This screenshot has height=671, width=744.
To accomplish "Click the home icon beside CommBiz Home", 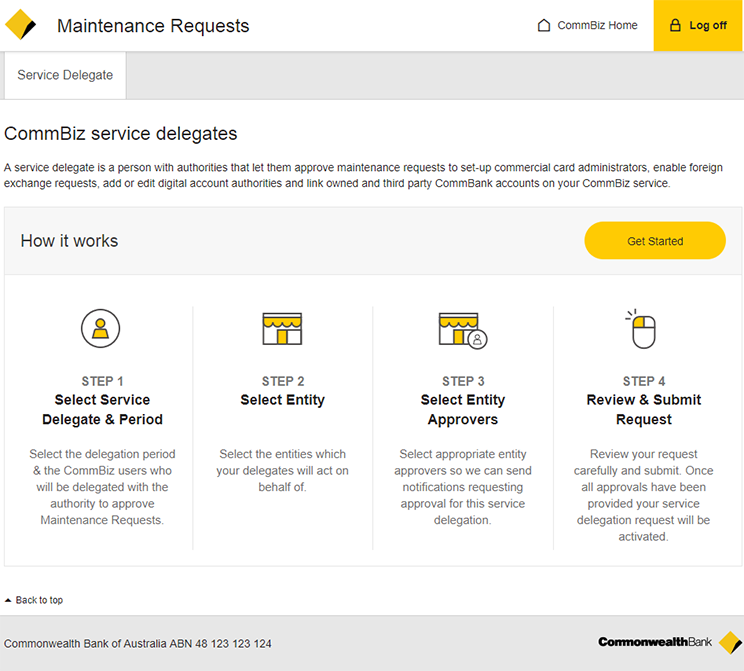I will pos(544,25).
